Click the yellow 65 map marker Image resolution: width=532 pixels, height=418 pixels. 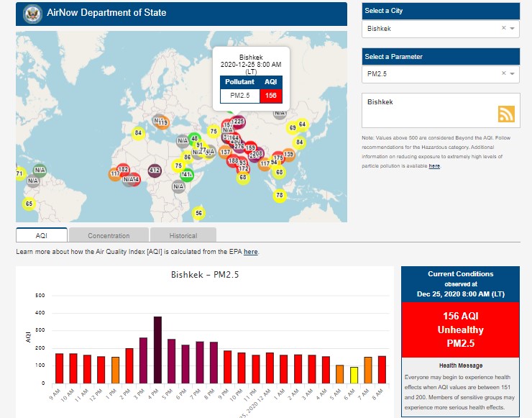(29, 204)
